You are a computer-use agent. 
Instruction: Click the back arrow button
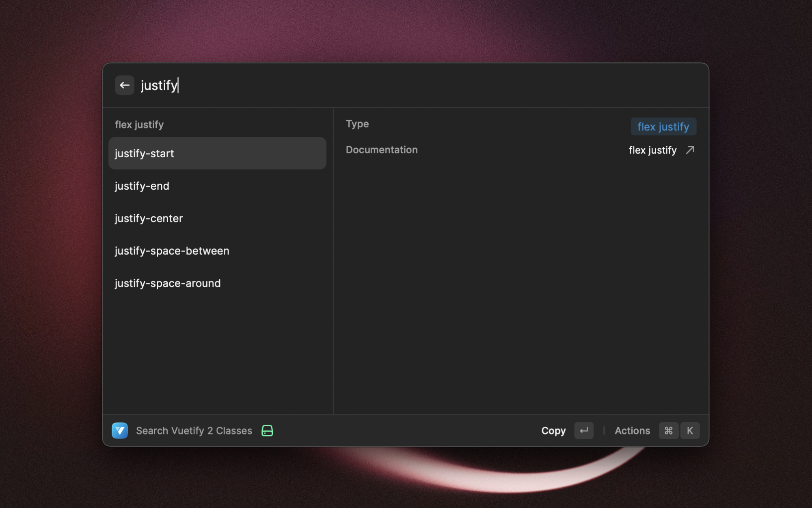coord(124,85)
